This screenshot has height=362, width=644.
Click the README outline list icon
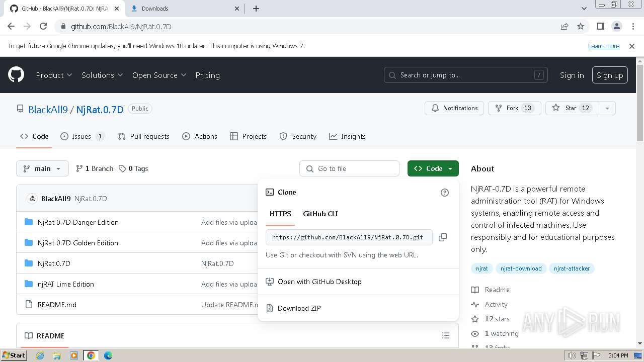click(445, 335)
